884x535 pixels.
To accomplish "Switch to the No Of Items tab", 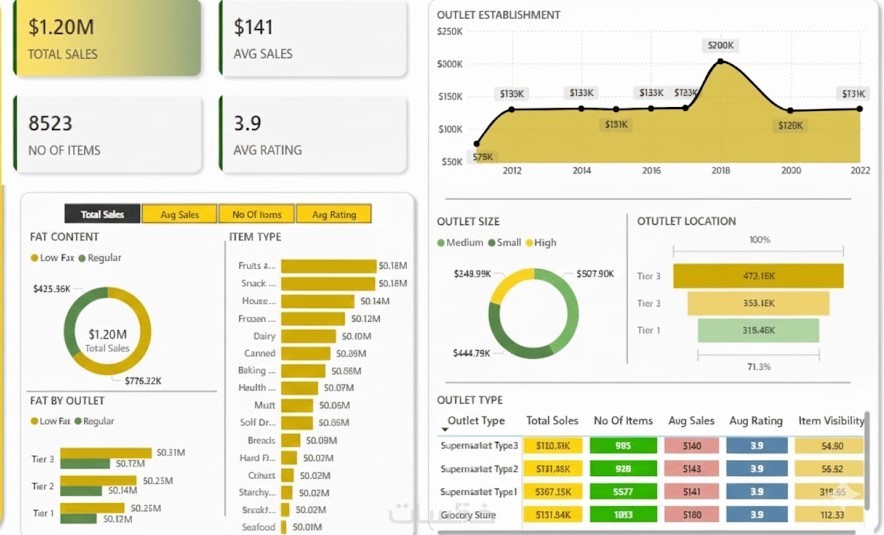I will (x=257, y=214).
